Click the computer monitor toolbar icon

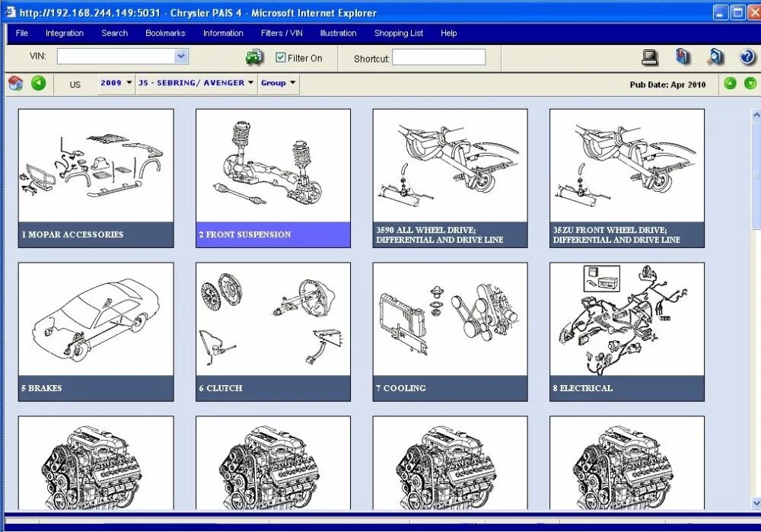tap(649, 57)
